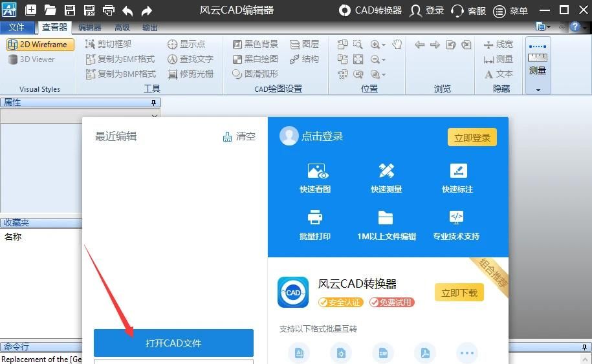Open a file with the folder icon
The height and width of the screenshot is (364, 592).
click(x=50, y=10)
